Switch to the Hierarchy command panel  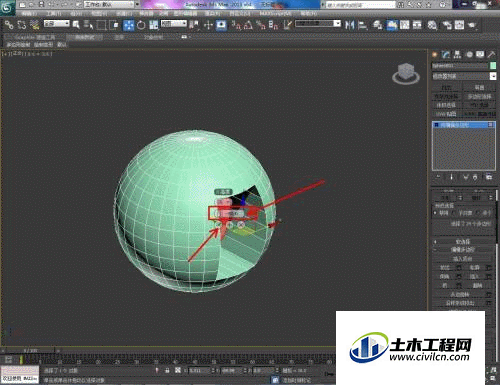tap(458, 54)
